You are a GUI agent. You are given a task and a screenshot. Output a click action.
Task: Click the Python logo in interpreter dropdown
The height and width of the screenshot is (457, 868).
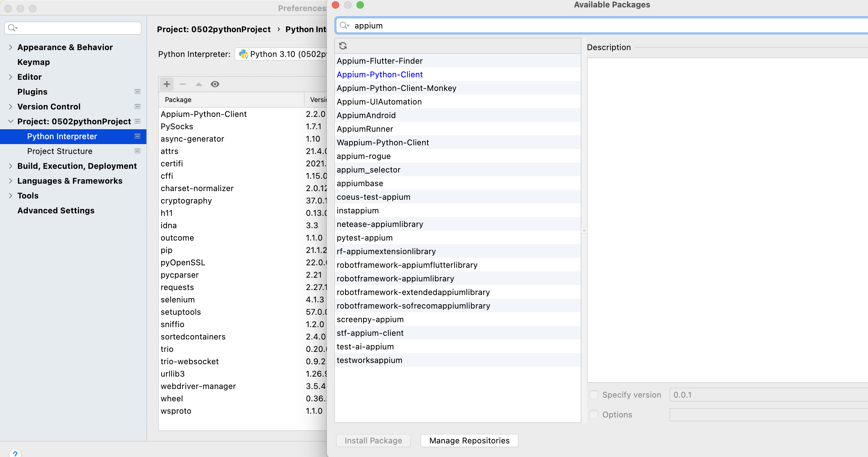coord(243,54)
